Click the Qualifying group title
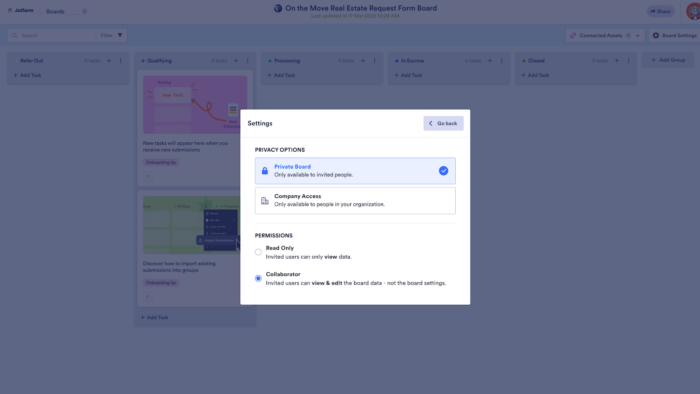This screenshot has width=700, height=394. tap(159, 61)
